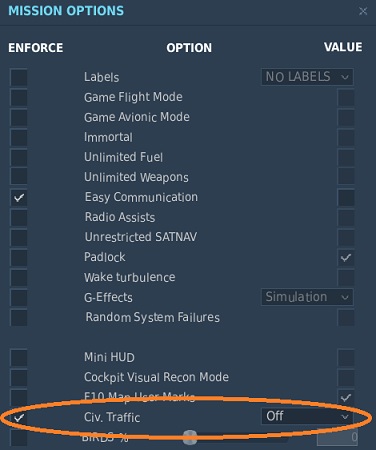This screenshot has width=376, height=450.
Task: Enable Game Flight Mode value checkbox
Action: coord(346,97)
